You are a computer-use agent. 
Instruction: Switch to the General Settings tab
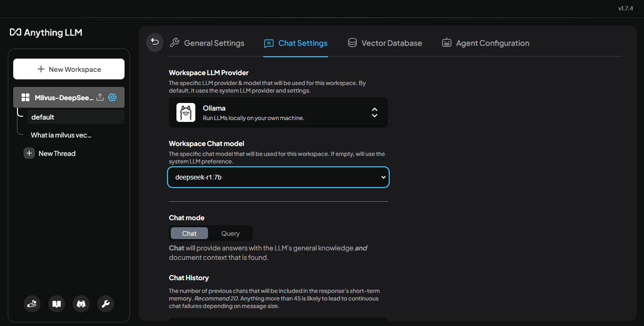207,43
